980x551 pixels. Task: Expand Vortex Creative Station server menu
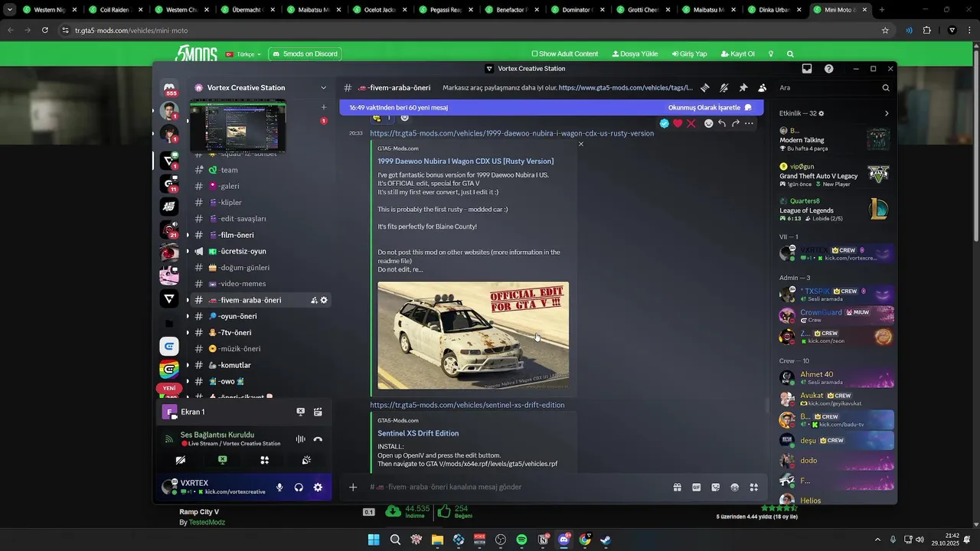click(x=323, y=88)
